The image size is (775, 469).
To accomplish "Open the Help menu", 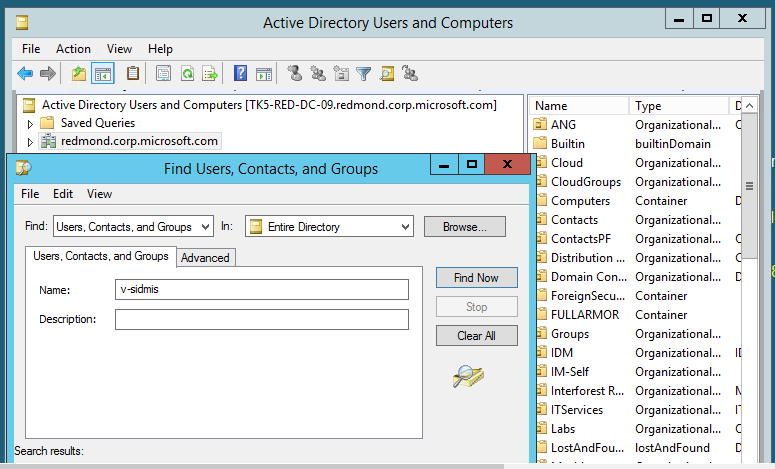I will coord(160,49).
